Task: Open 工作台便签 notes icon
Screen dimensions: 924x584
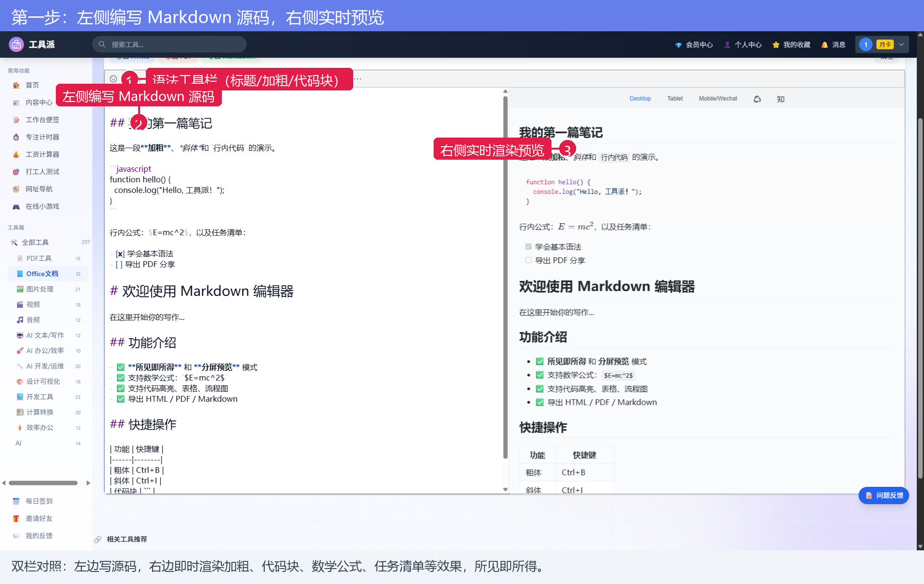Action: [x=16, y=120]
